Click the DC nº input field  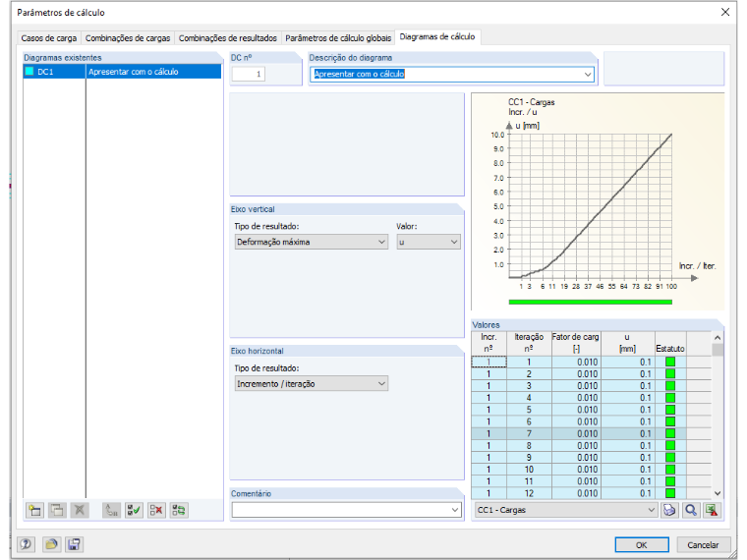coord(249,74)
